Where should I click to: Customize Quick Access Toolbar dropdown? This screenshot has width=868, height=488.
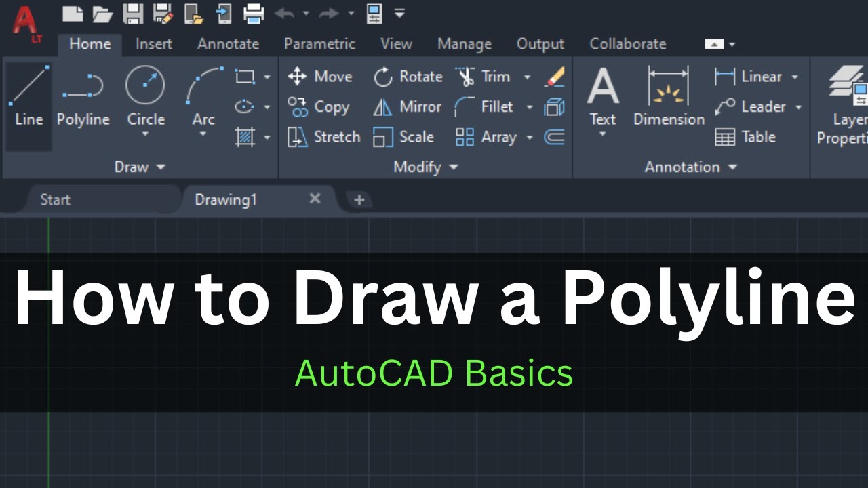399,13
